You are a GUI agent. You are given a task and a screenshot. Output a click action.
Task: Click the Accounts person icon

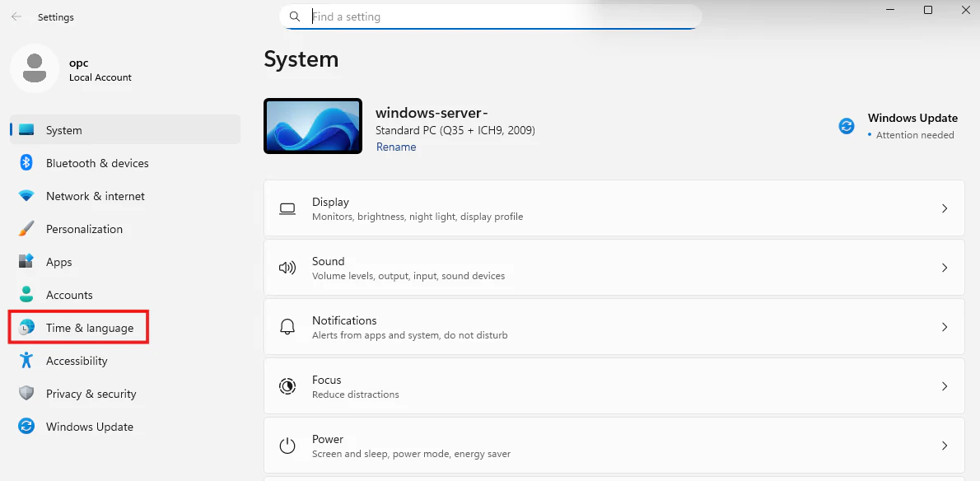(26, 295)
